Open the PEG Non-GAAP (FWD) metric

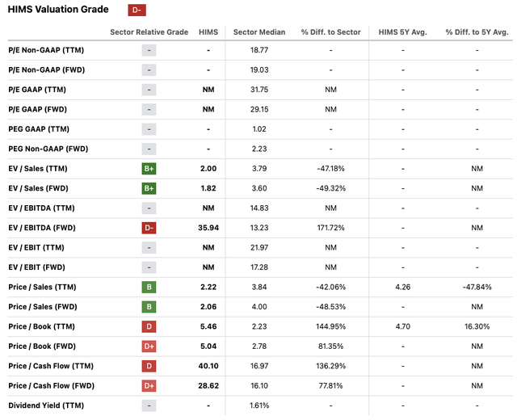(x=48, y=149)
